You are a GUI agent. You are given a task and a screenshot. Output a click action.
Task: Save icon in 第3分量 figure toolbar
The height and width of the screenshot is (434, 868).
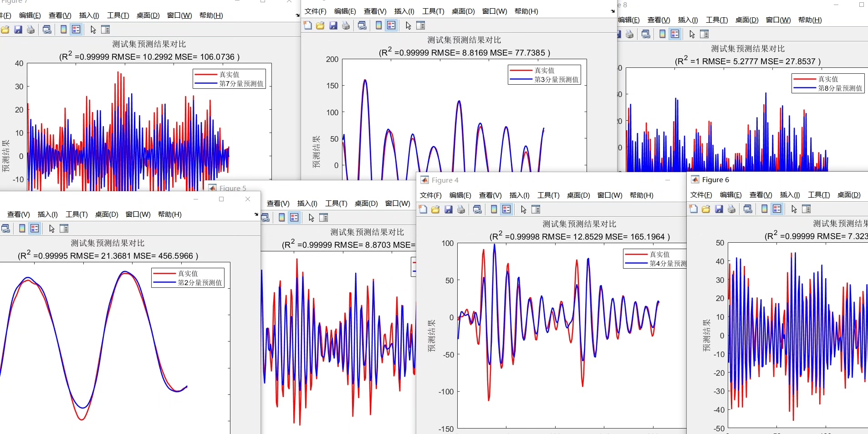333,26
